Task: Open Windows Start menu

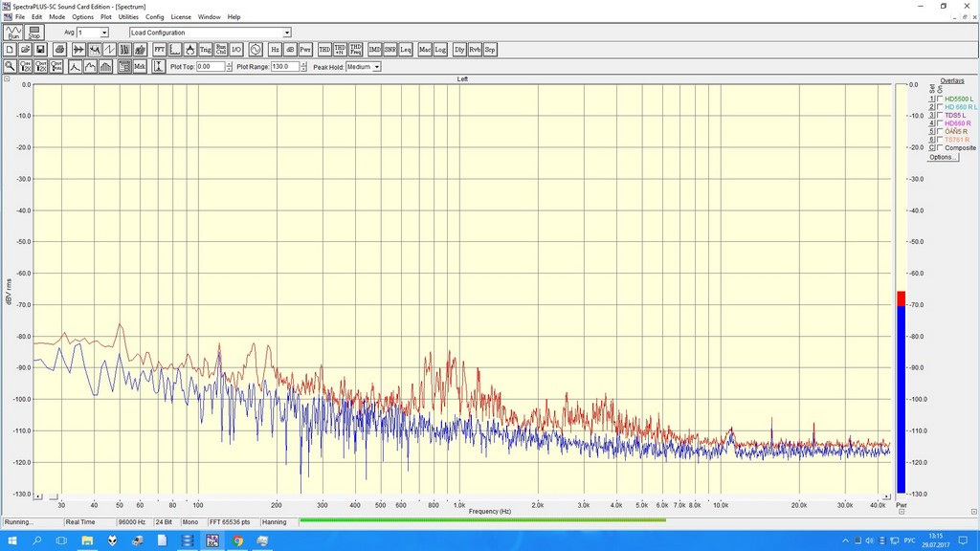Action: pos(11,541)
